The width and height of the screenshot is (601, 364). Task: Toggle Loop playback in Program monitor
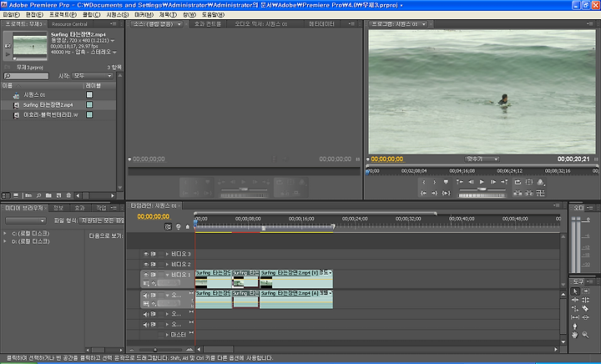(518, 182)
